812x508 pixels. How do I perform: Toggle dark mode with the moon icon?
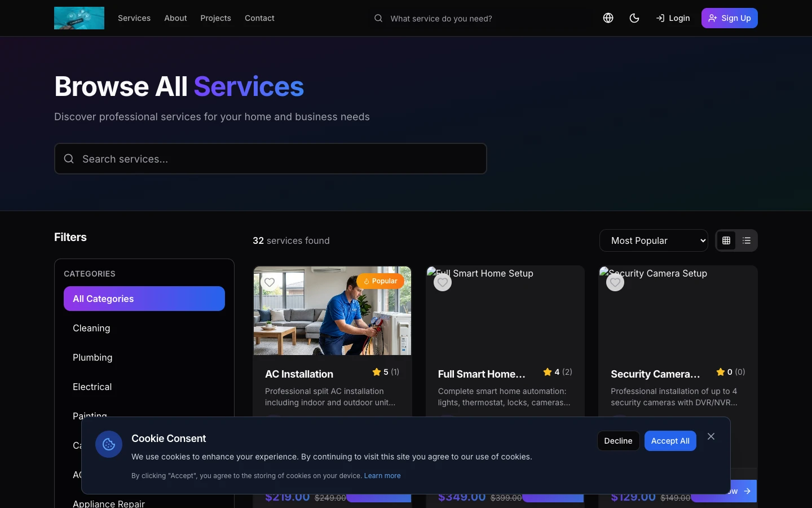634,18
